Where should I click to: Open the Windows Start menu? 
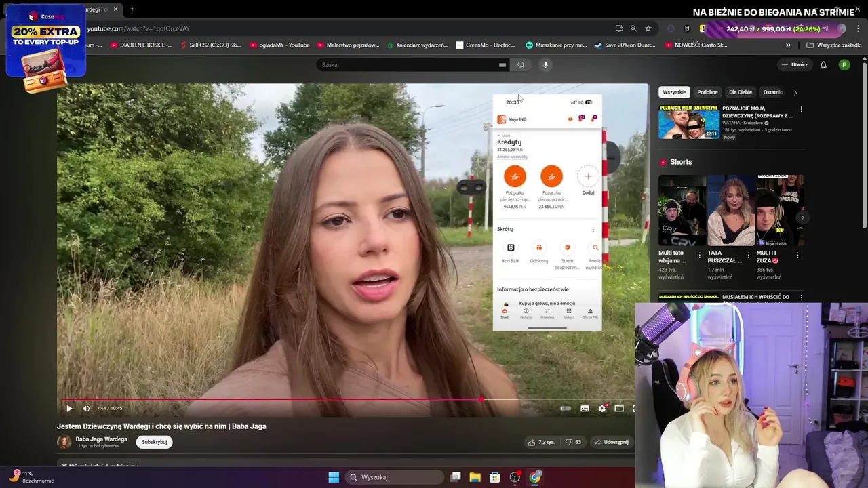tap(334, 477)
